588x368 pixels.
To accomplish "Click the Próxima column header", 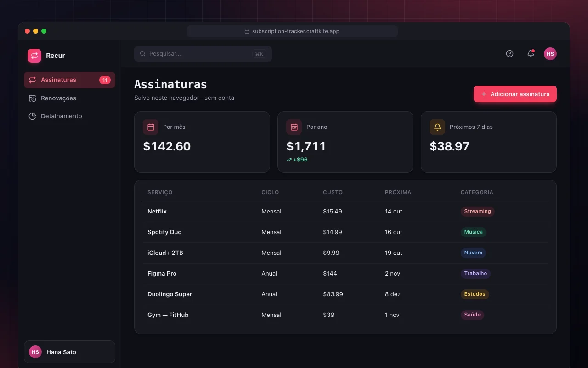I will (398, 192).
